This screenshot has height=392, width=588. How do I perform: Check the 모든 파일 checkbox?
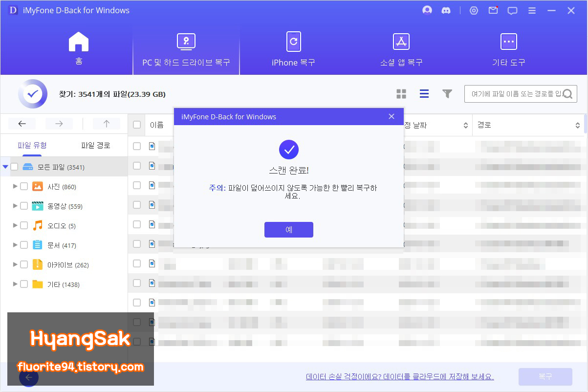point(14,167)
